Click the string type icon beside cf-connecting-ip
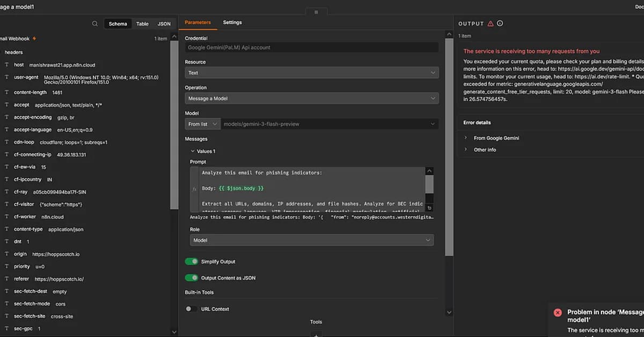 (x=6, y=155)
